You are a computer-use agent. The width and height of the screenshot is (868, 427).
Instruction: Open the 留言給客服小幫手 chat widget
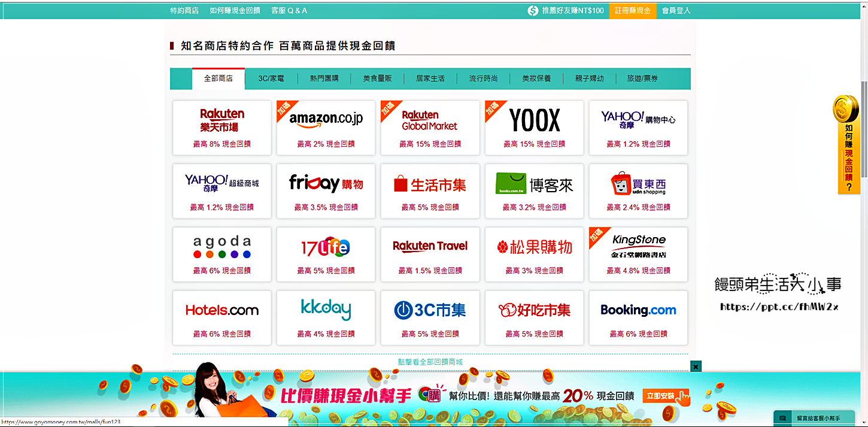pos(817,418)
